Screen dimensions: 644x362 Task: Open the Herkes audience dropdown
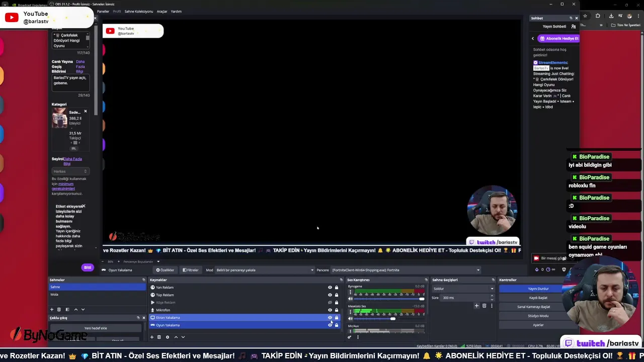[70, 171]
